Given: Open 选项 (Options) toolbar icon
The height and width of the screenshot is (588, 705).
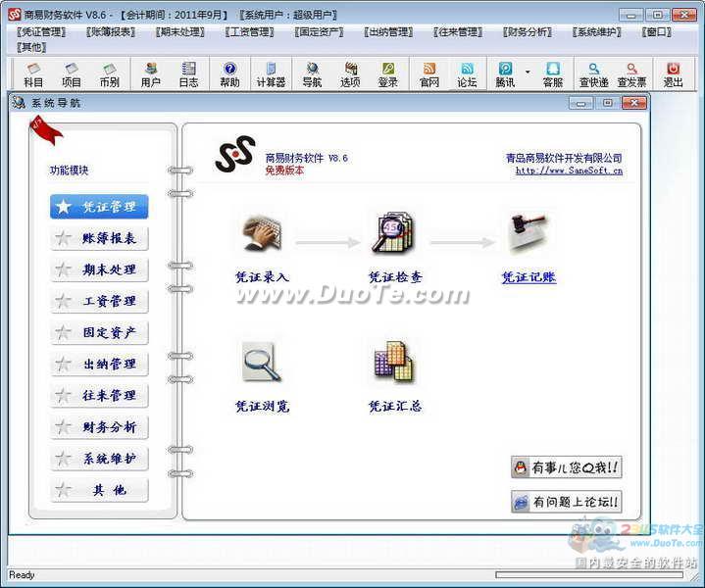Looking at the screenshot, I should tap(350, 74).
